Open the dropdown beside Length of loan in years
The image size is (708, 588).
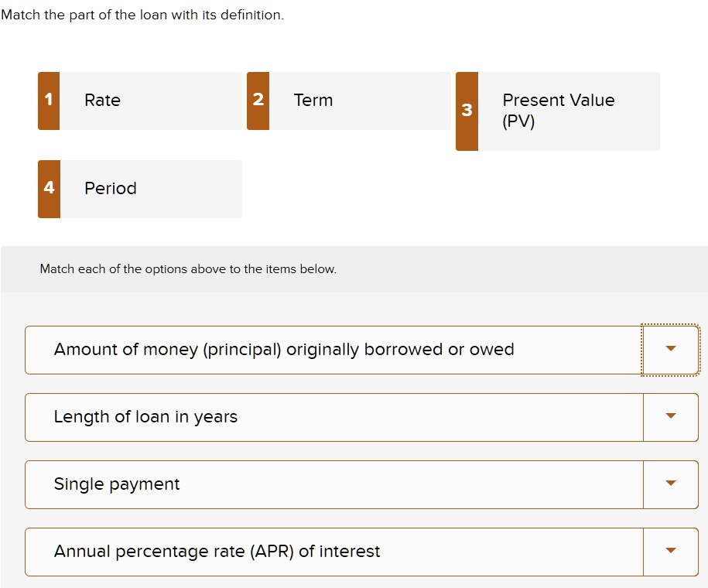(670, 416)
